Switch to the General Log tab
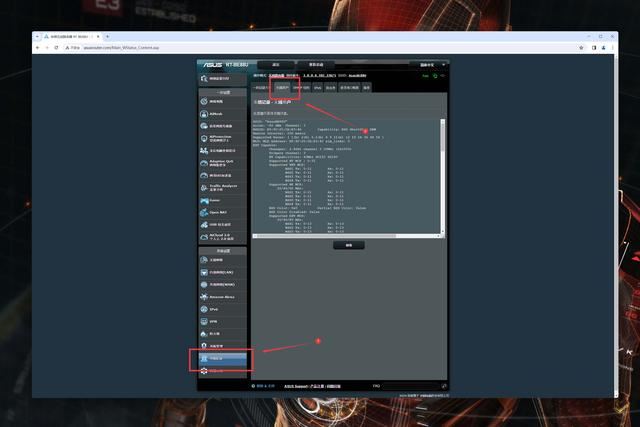 click(x=260, y=88)
